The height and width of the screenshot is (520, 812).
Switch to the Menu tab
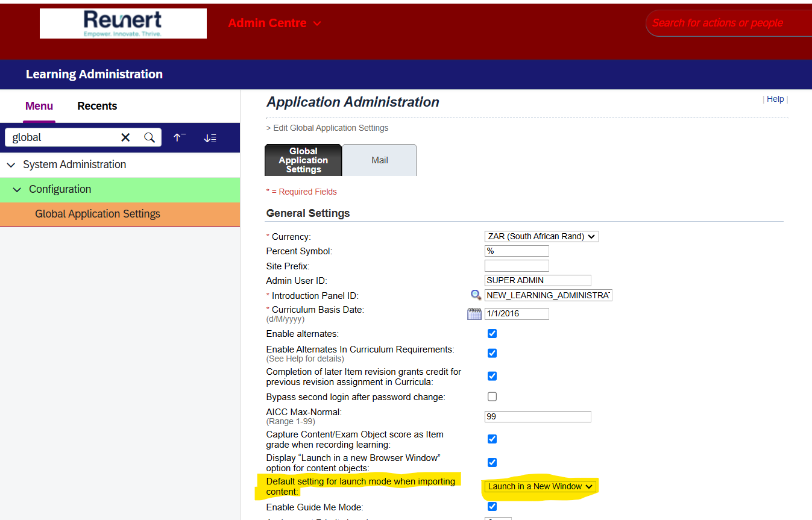pyautogui.click(x=39, y=106)
